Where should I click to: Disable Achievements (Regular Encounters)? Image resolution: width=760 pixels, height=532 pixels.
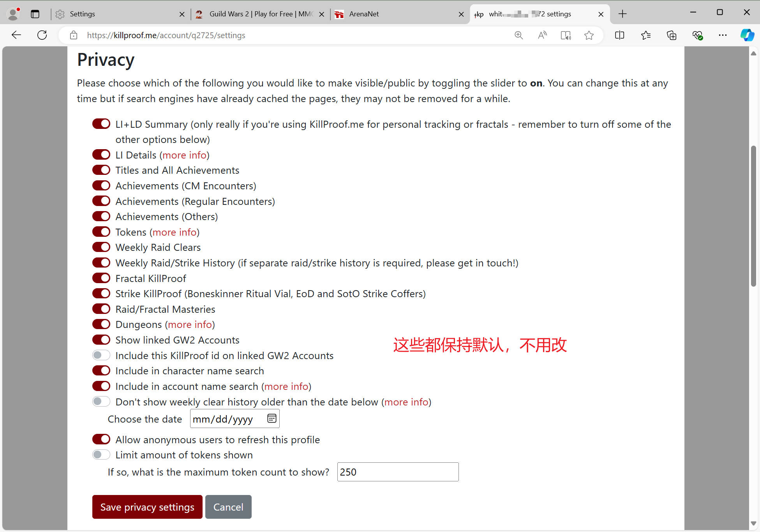tap(101, 201)
